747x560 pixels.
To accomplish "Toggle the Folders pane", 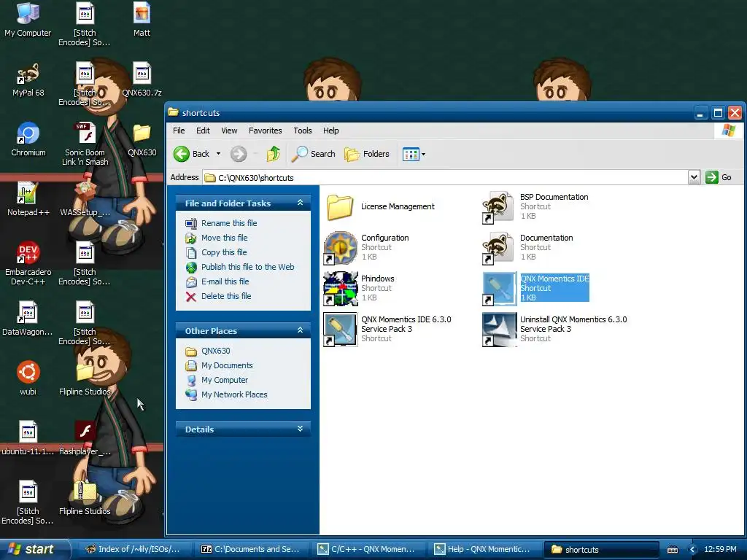I will 367,154.
